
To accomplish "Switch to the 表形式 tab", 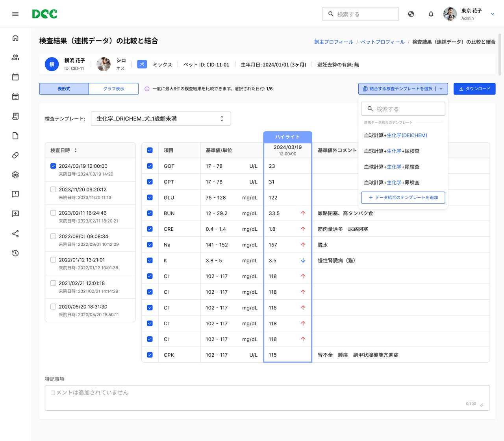I will 64,89.
